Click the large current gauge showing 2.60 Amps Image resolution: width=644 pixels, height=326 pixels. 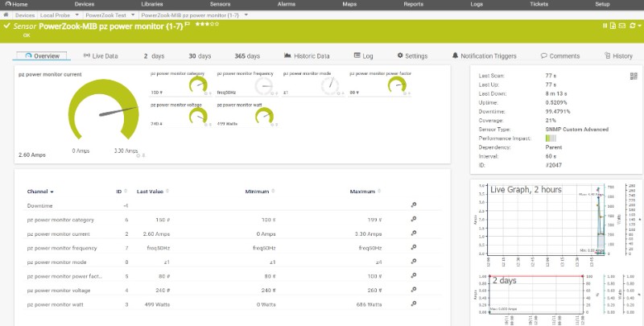click(x=104, y=110)
